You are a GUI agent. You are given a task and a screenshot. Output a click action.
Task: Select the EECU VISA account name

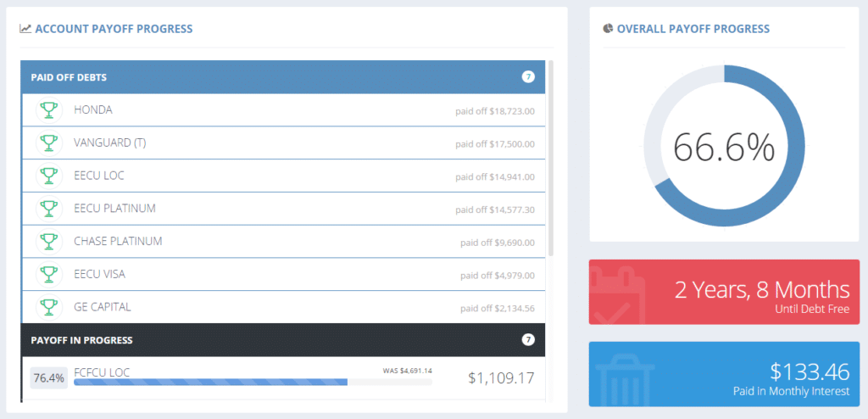pyautogui.click(x=100, y=274)
